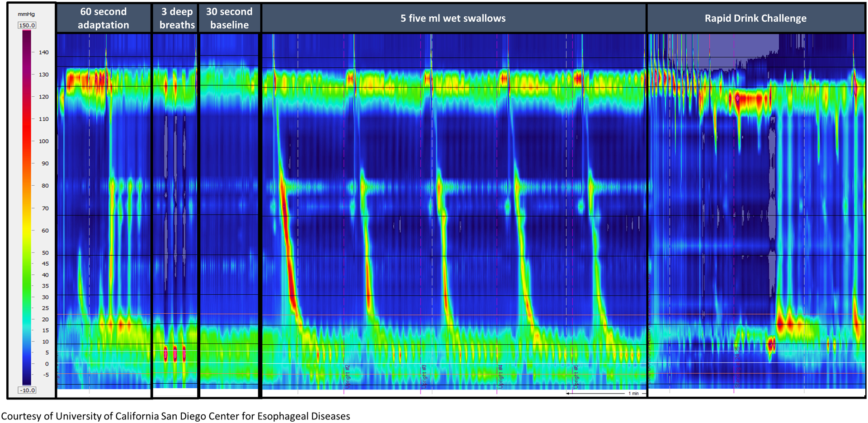Click the 1 min time scale label
868x423 pixels.
[633, 393]
